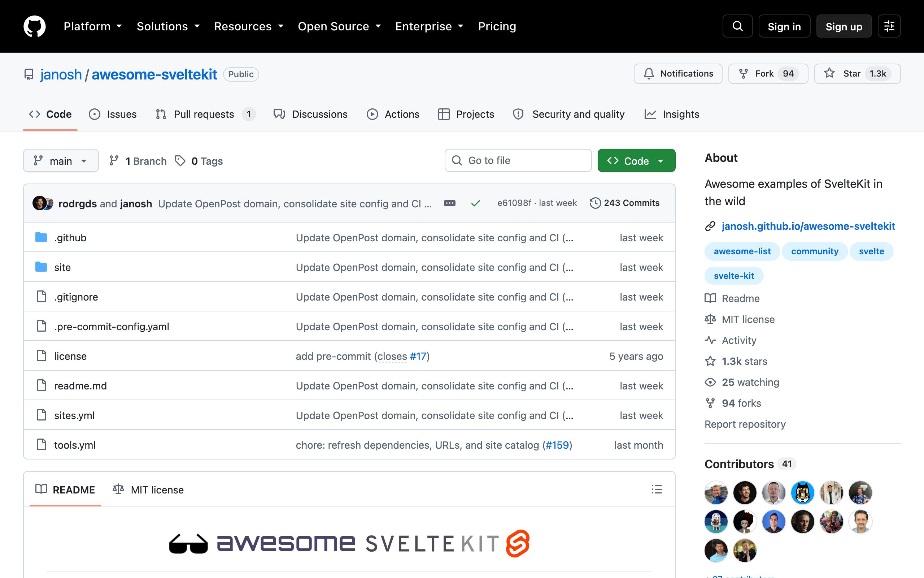Screen dimensions: 924x578
Task: Open .pre-commit-config.yaml file
Action: point(112,327)
